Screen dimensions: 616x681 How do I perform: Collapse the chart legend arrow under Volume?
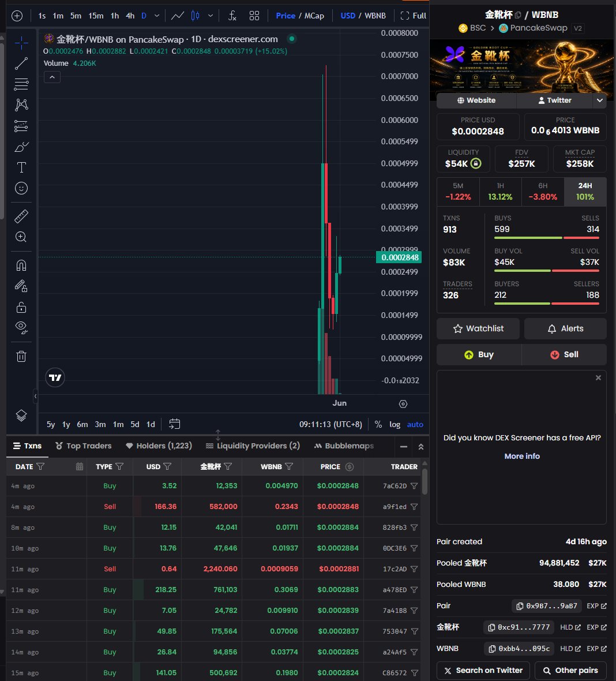click(x=52, y=77)
